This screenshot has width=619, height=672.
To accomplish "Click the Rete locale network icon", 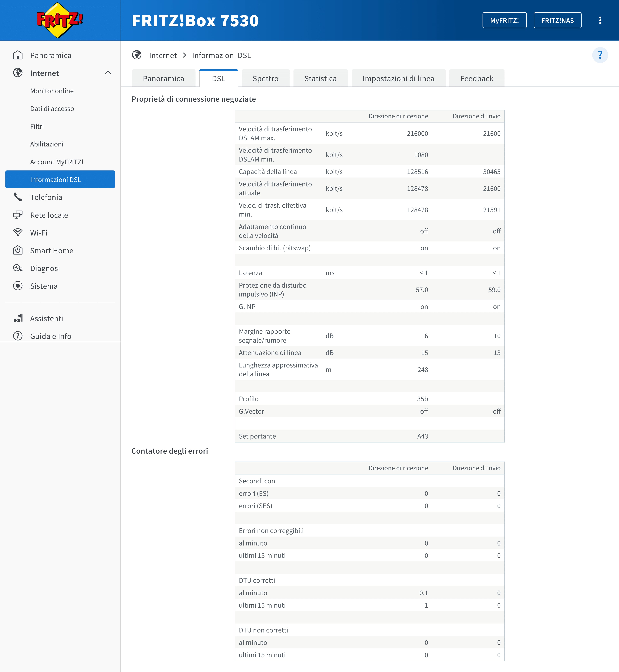I will tap(18, 215).
